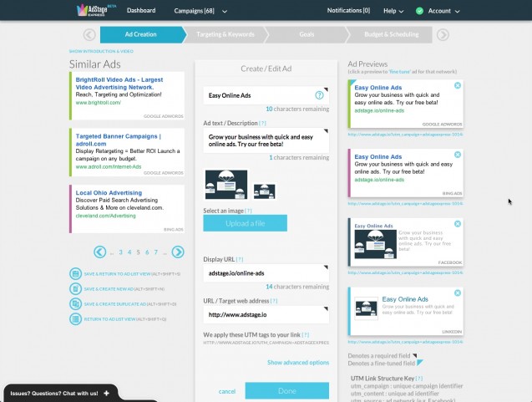532x402 pixels.
Task: Go to next wizard step arrow
Action: click(x=443, y=34)
